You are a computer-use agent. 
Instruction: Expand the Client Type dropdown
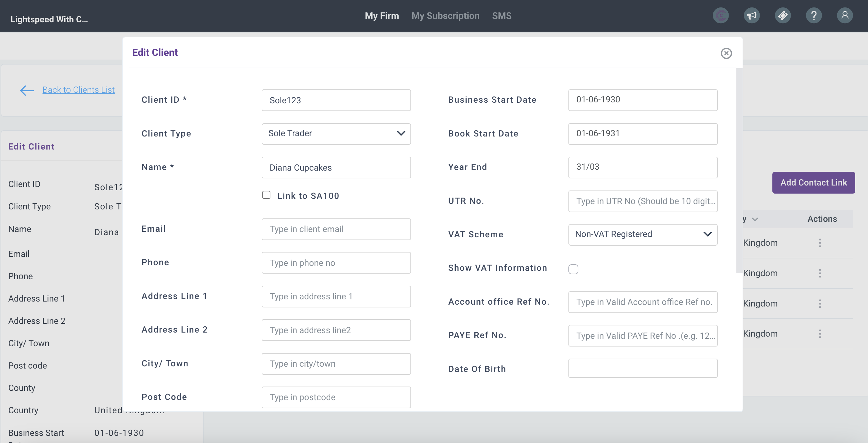336,134
